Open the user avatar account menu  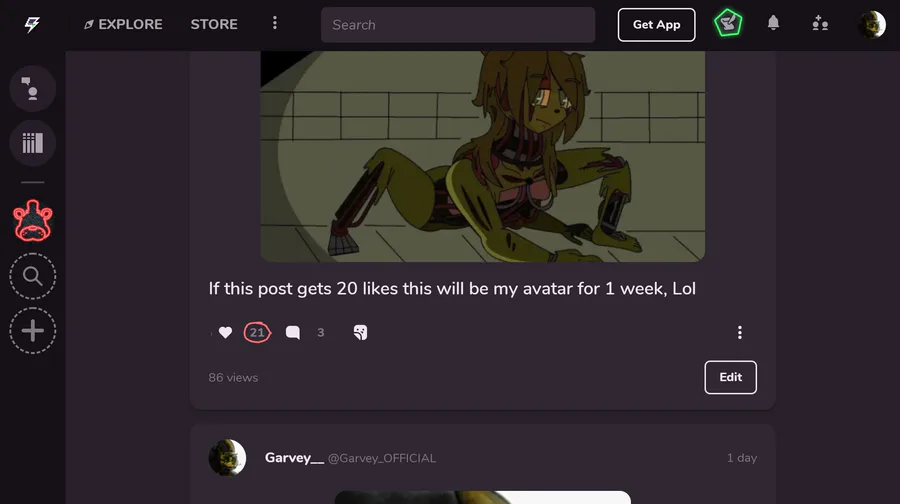[871, 25]
